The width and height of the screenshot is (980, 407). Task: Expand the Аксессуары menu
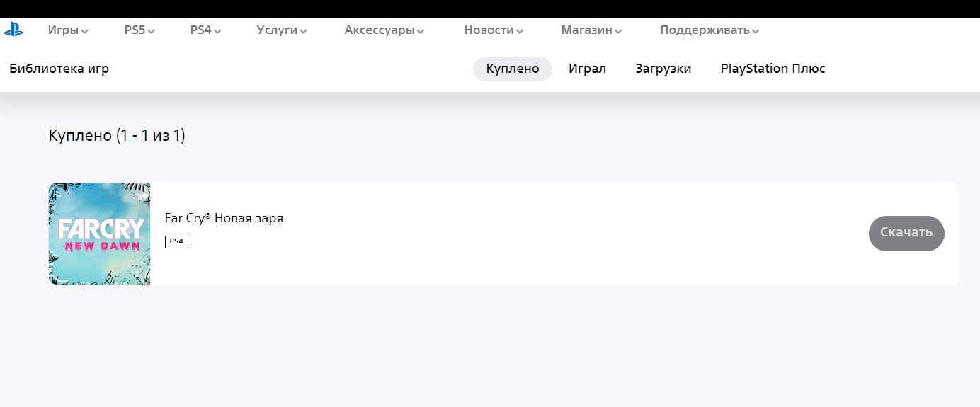384,30
